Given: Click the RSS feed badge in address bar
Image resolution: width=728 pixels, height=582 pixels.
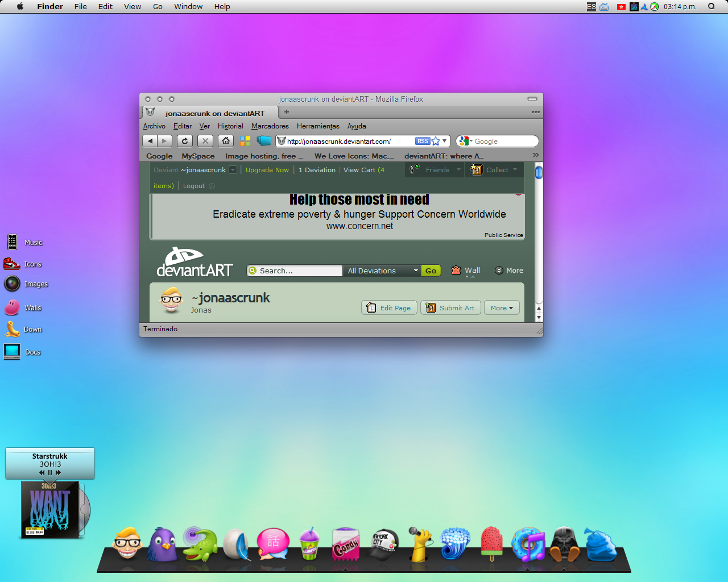Looking at the screenshot, I should [x=423, y=141].
